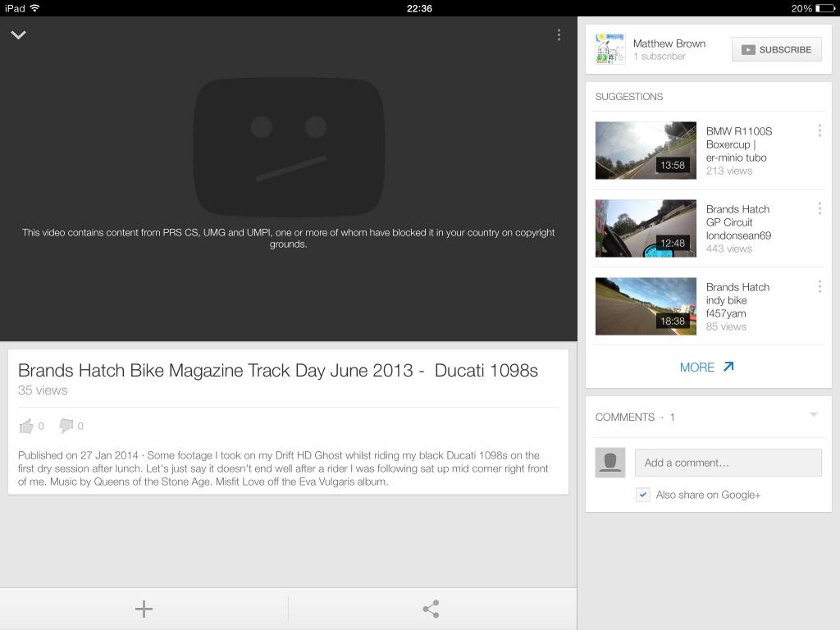Expand the Comments section arrow
Viewport: 840px width, 630px height.
point(814,415)
